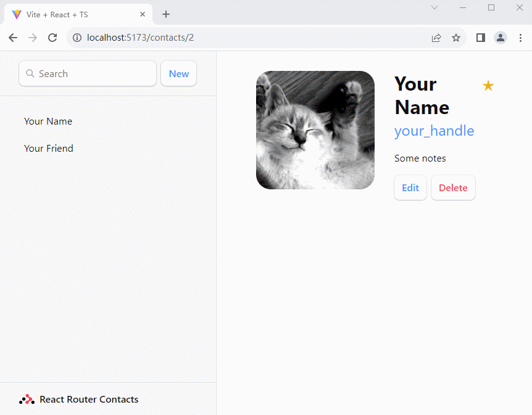Click the Edit button
Screen dimensions: 532x415
(410, 188)
